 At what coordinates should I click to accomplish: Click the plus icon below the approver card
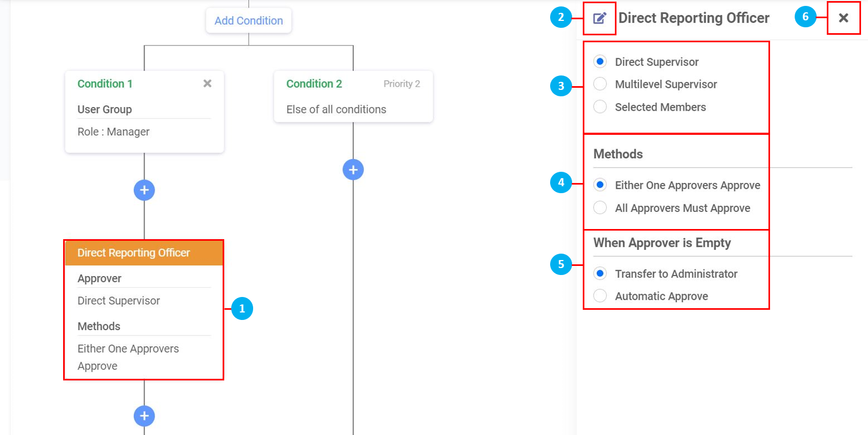(144, 416)
